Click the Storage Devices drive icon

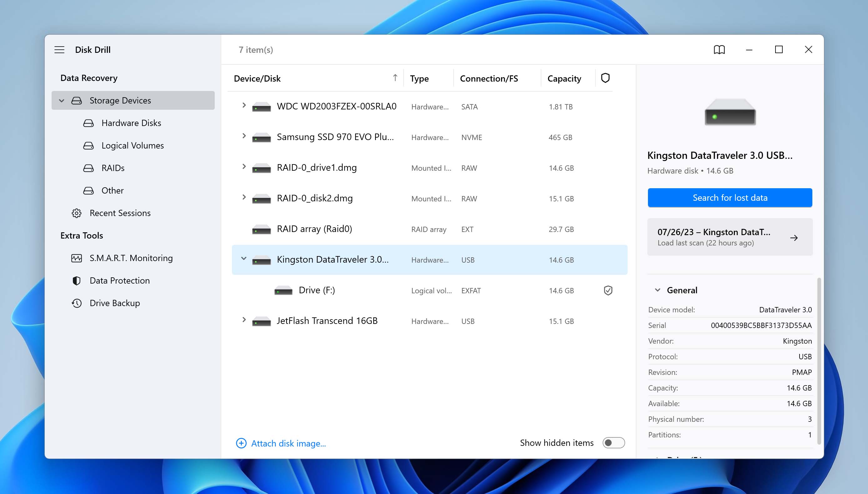tap(77, 100)
